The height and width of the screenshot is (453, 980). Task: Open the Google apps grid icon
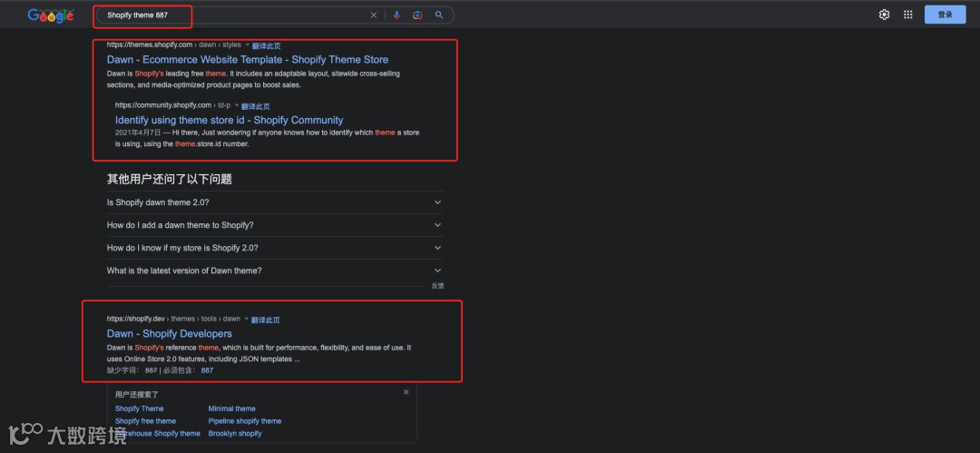coord(908,15)
